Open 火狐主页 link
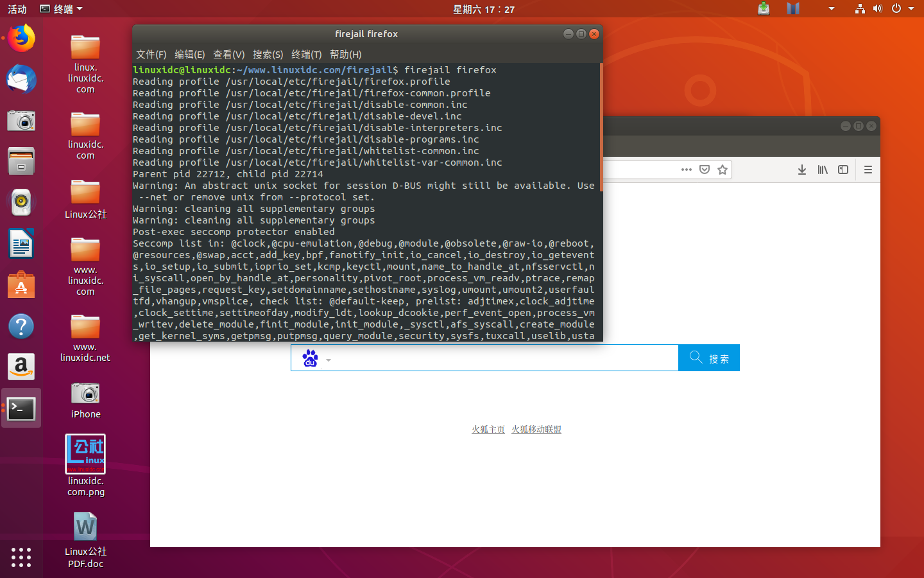This screenshot has height=578, width=924. [x=488, y=429]
